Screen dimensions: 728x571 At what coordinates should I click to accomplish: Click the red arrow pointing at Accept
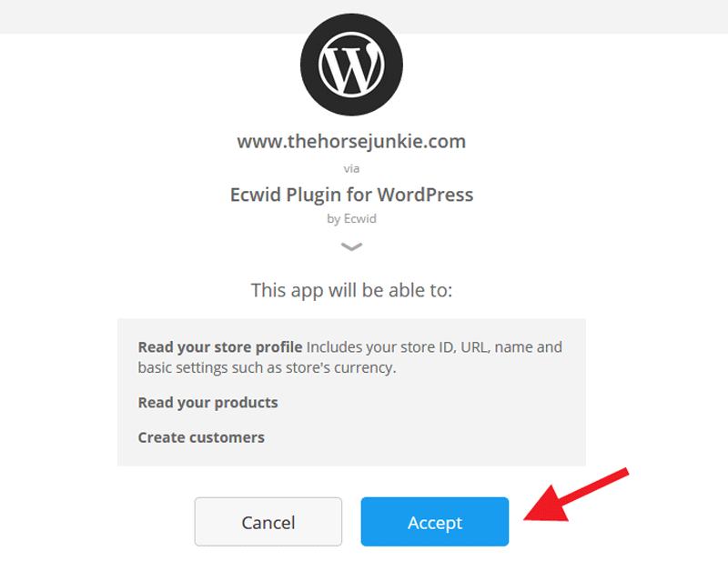click(x=576, y=495)
